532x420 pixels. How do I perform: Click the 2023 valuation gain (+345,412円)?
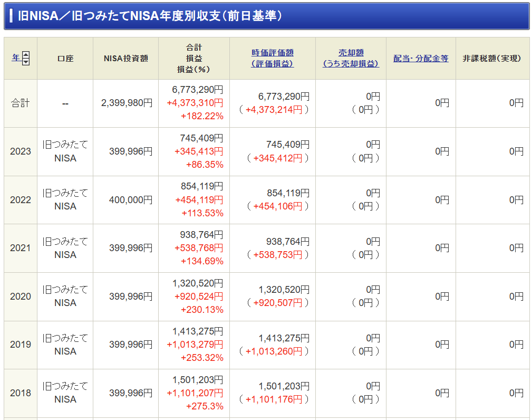278,158
